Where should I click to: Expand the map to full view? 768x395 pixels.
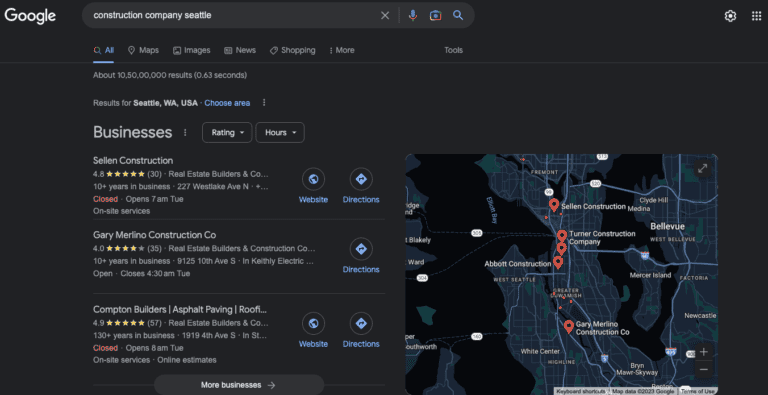[x=702, y=169]
